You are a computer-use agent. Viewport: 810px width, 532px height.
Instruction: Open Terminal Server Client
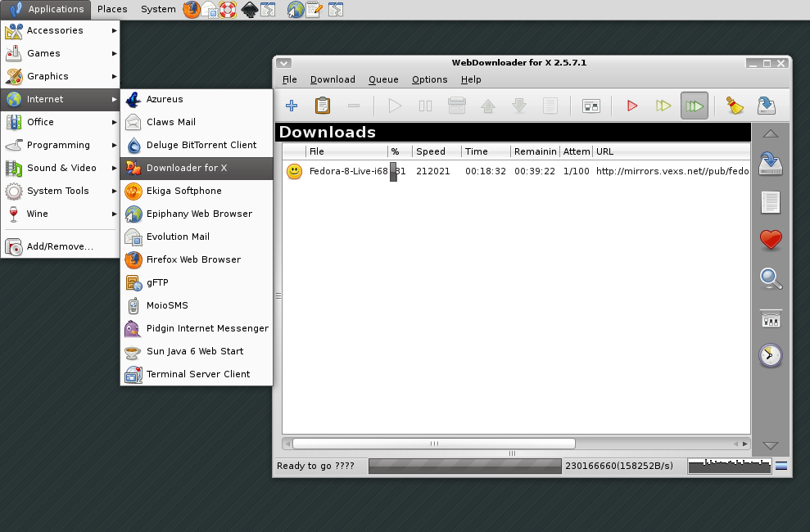pyautogui.click(x=197, y=374)
